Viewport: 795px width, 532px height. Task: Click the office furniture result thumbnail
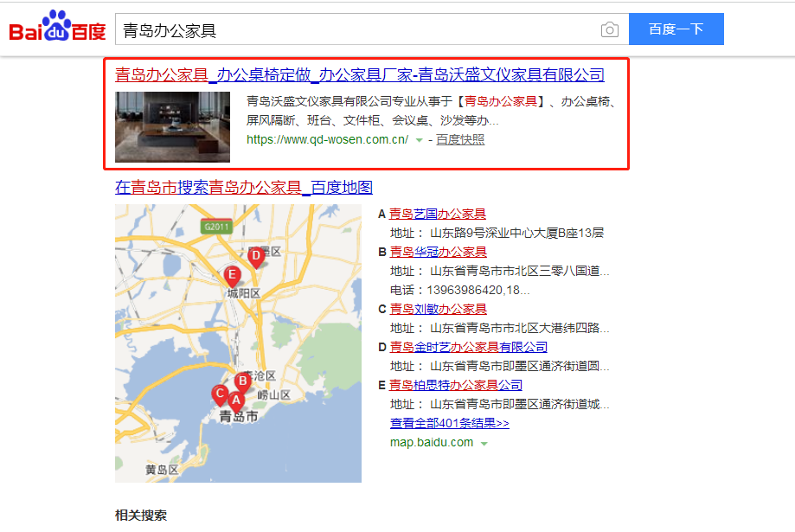click(x=172, y=126)
